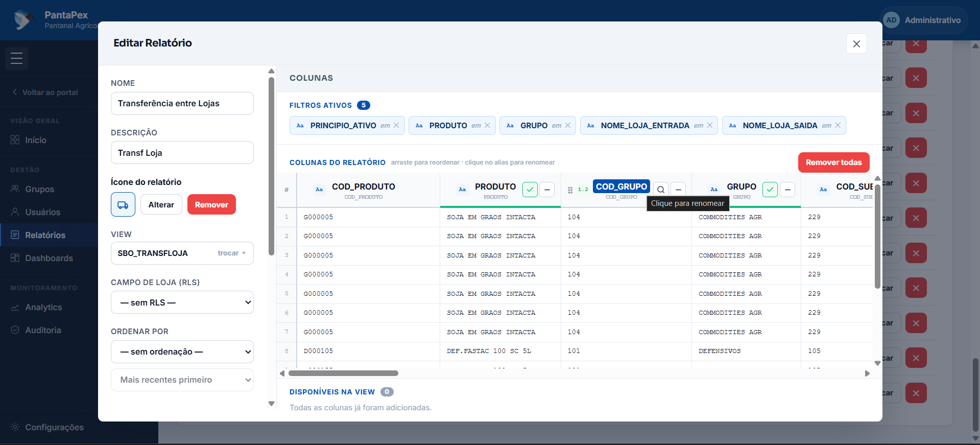This screenshot has height=445, width=980.
Task: Remove the PRODUTO active filter chip
Action: click(487, 125)
